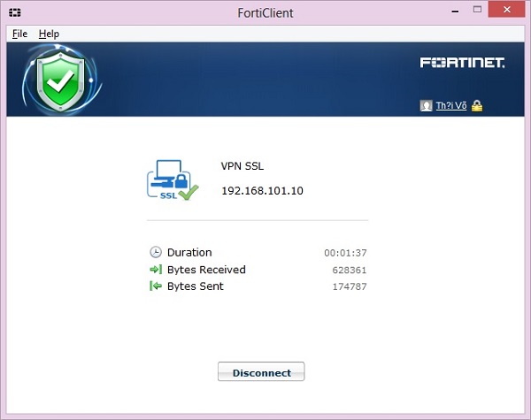This screenshot has height=420, width=531.
Task: Click the bytes received value 628361
Action: coord(350,270)
